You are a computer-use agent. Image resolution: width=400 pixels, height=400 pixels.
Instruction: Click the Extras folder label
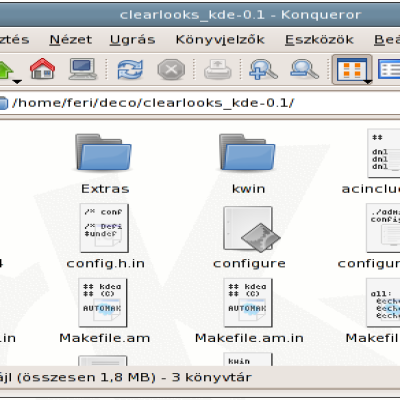105,189
